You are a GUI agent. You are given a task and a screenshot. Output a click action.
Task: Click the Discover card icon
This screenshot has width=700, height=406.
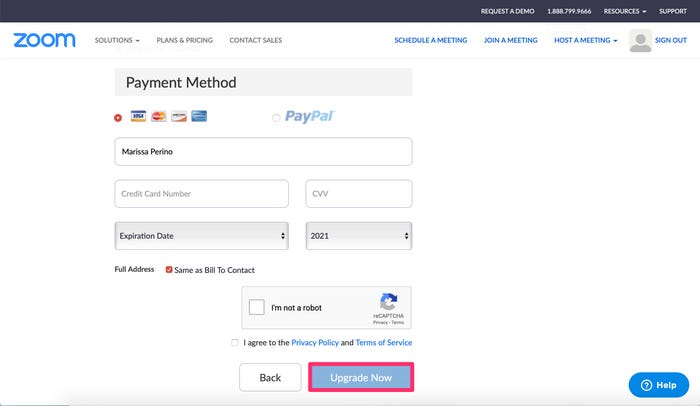(179, 117)
